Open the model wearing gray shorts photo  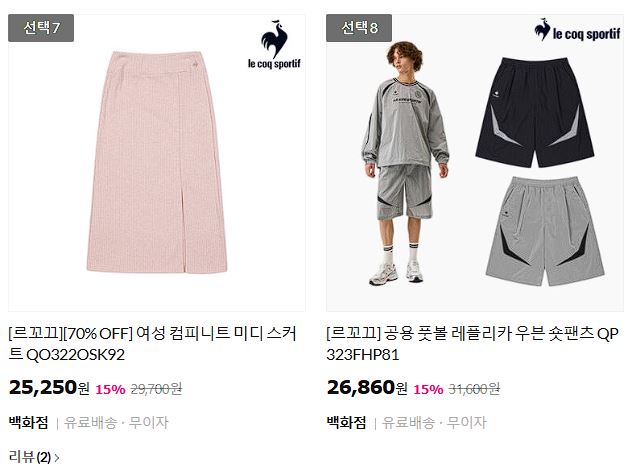click(x=405, y=163)
